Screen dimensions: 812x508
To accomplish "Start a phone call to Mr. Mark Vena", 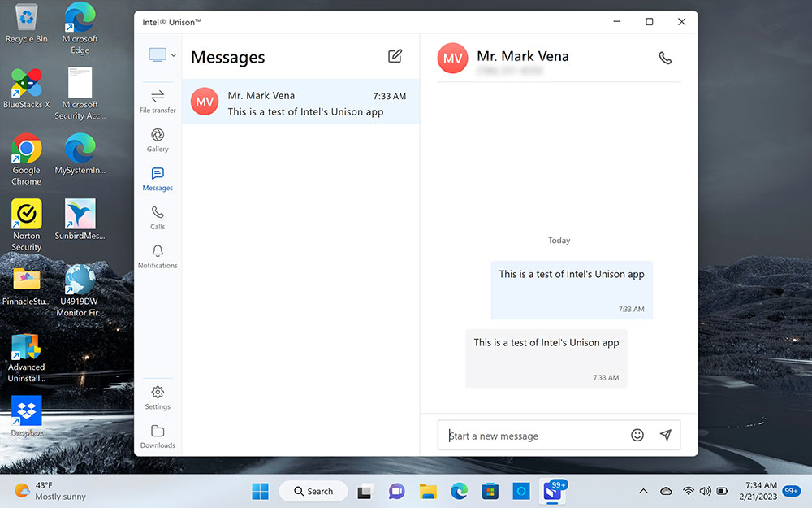I will click(665, 58).
